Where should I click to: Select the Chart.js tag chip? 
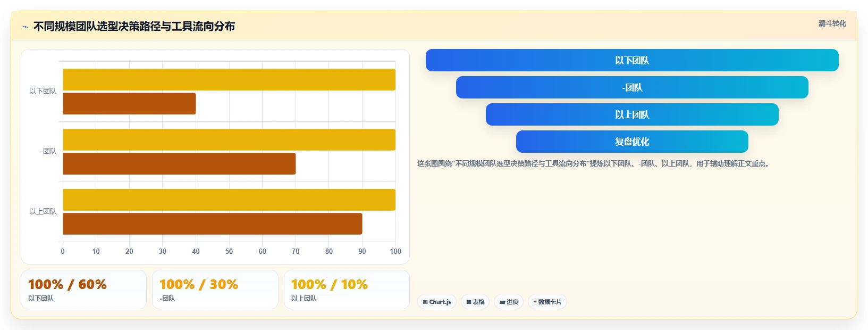(x=437, y=302)
